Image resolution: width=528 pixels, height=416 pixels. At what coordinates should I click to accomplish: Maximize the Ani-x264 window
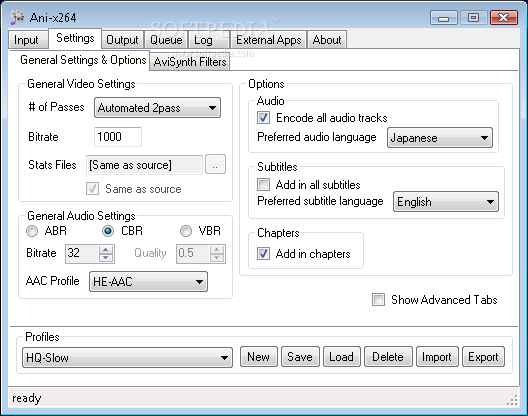point(473,18)
